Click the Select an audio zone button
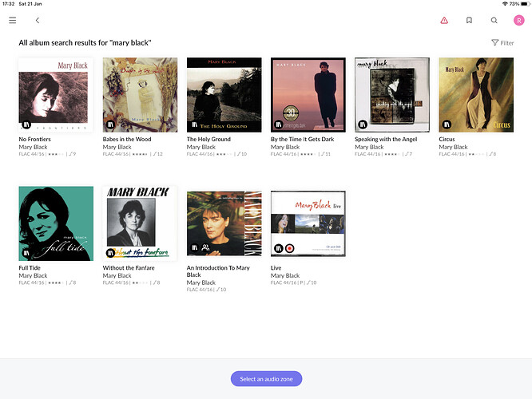The height and width of the screenshot is (399, 532). (x=266, y=379)
